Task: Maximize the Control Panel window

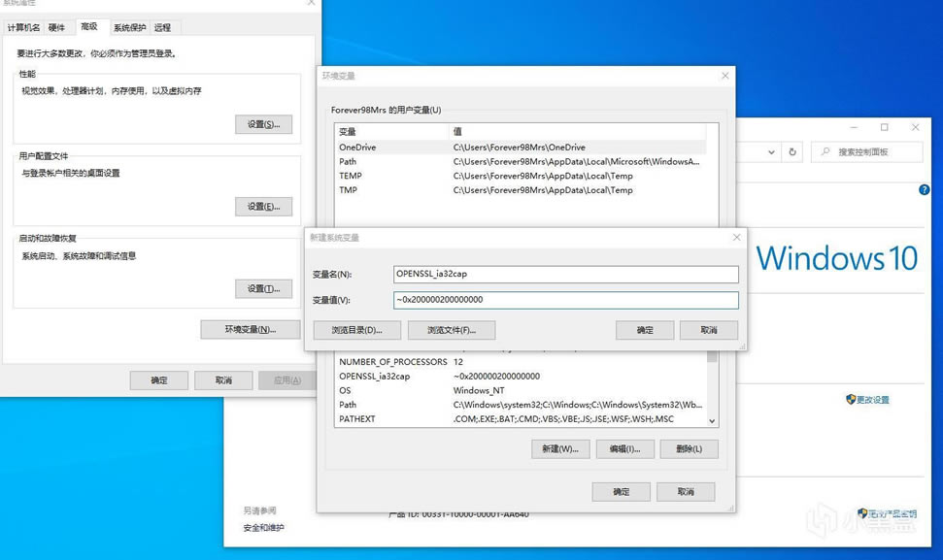Action: click(884, 127)
